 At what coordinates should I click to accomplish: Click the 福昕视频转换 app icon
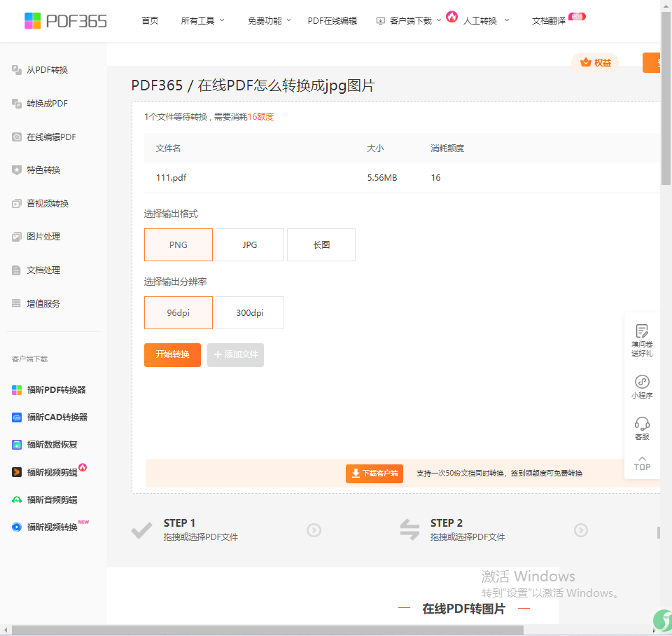[17, 527]
